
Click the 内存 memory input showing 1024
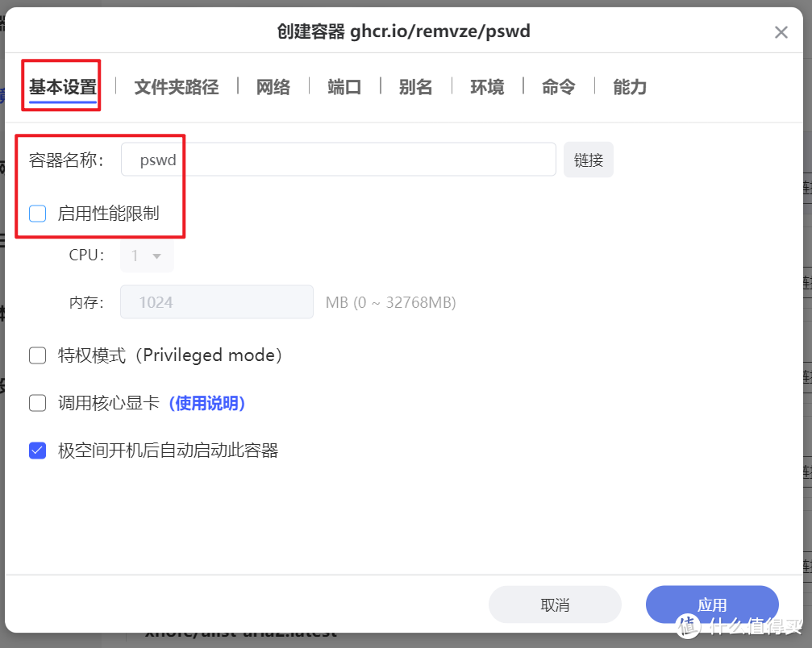(x=216, y=301)
